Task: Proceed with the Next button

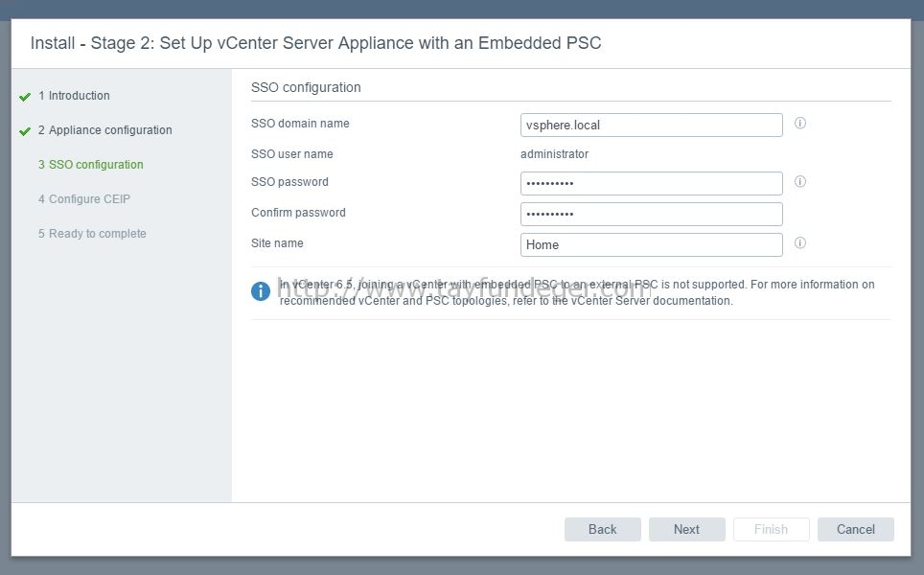Action: (x=686, y=529)
